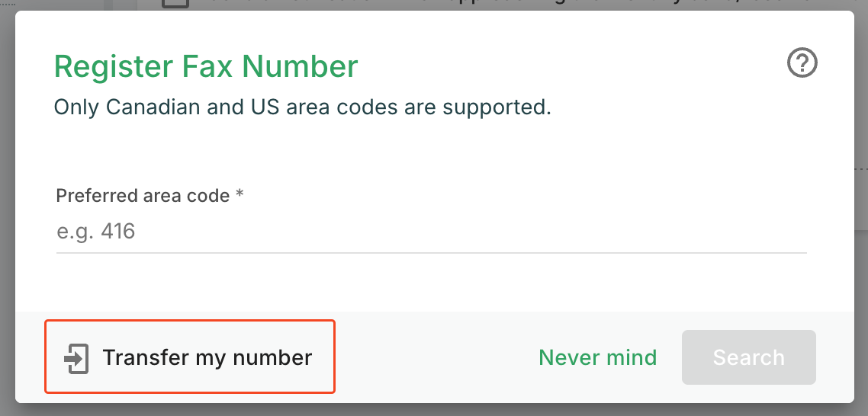Toggle the partially hidden checkbox above dialog
Image resolution: width=868 pixels, height=416 pixels.
click(175, 4)
